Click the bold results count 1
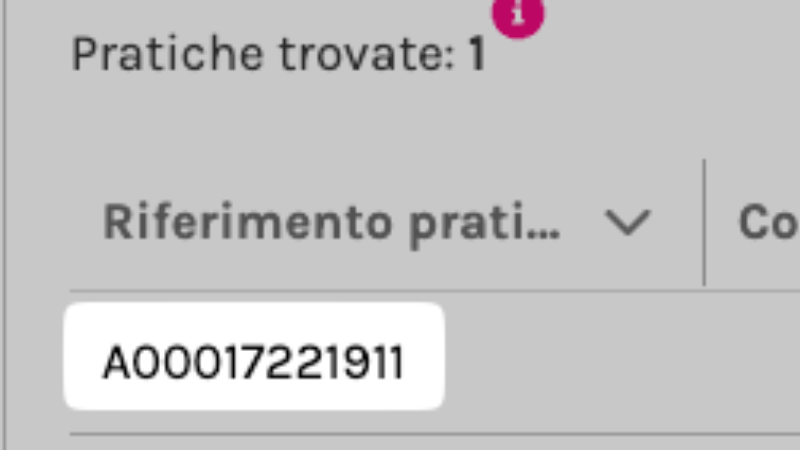 477,54
